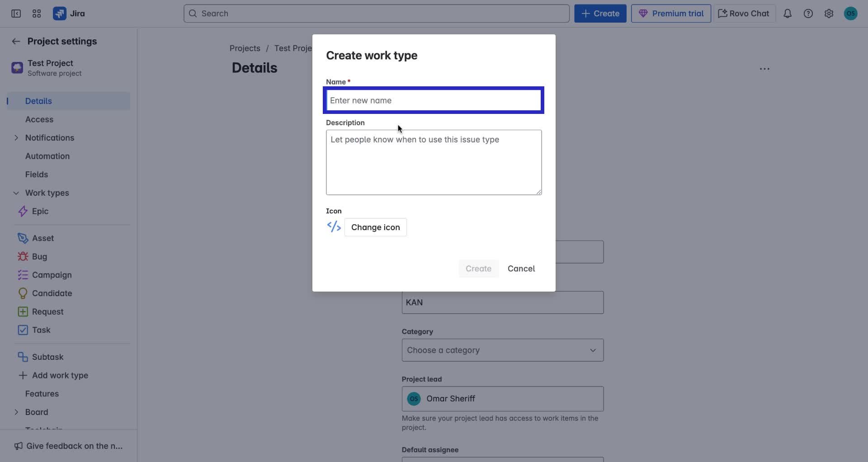Expand the Board section in sidebar
Viewport: 868px width, 462px height.
click(x=16, y=412)
